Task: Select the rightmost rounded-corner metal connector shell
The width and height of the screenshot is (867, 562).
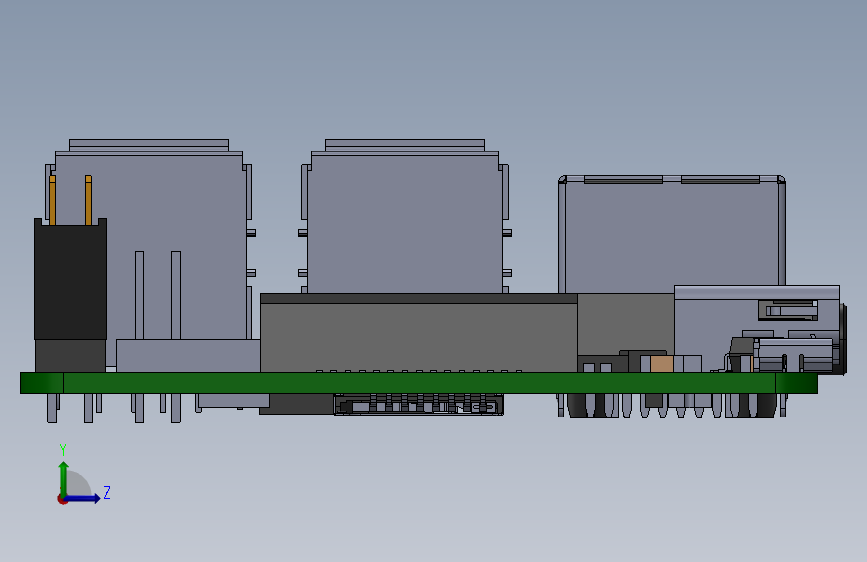Action: click(672, 234)
